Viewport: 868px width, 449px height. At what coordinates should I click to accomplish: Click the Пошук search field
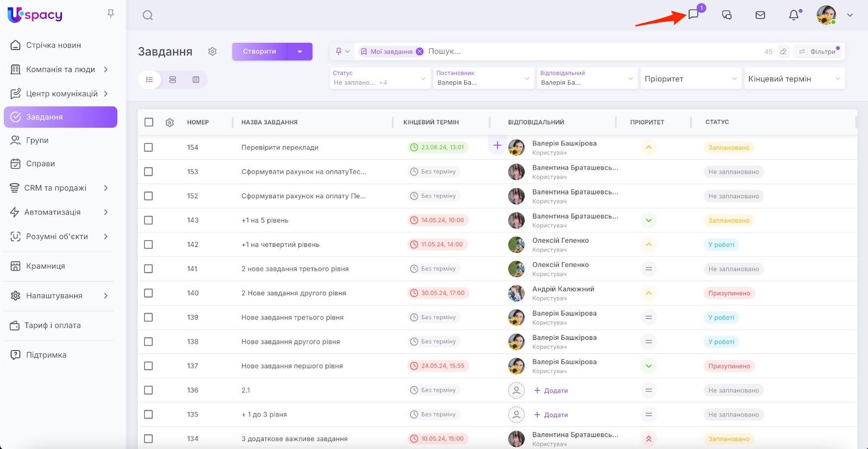[x=594, y=52]
